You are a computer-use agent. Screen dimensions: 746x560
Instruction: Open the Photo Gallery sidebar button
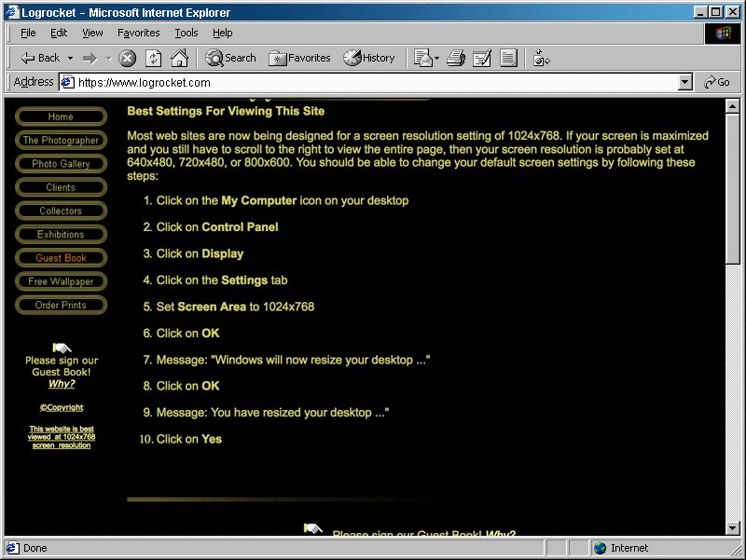[61, 164]
